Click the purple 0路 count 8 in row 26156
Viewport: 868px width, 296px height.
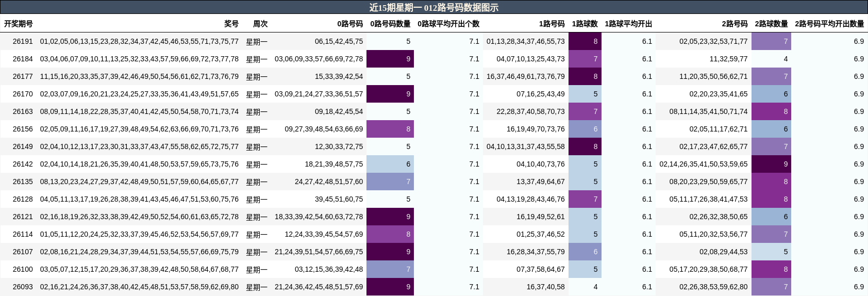click(x=390, y=129)
